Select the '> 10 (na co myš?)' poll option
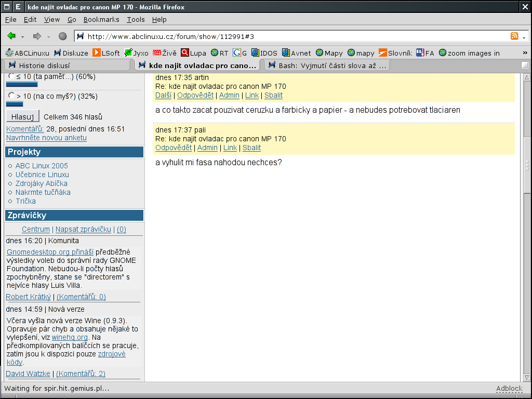Image resolution: width=532 pixels, height=399 pixels. (x=11, y=96)
